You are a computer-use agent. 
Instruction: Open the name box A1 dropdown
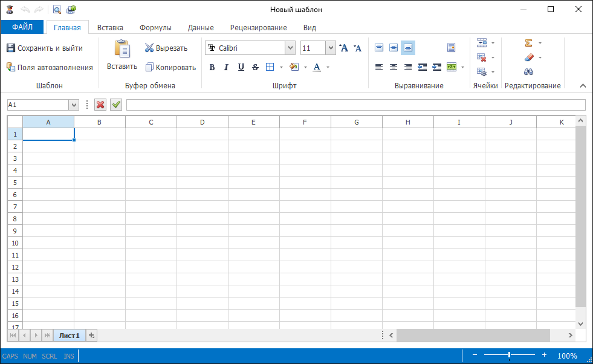tap(74, 105)
